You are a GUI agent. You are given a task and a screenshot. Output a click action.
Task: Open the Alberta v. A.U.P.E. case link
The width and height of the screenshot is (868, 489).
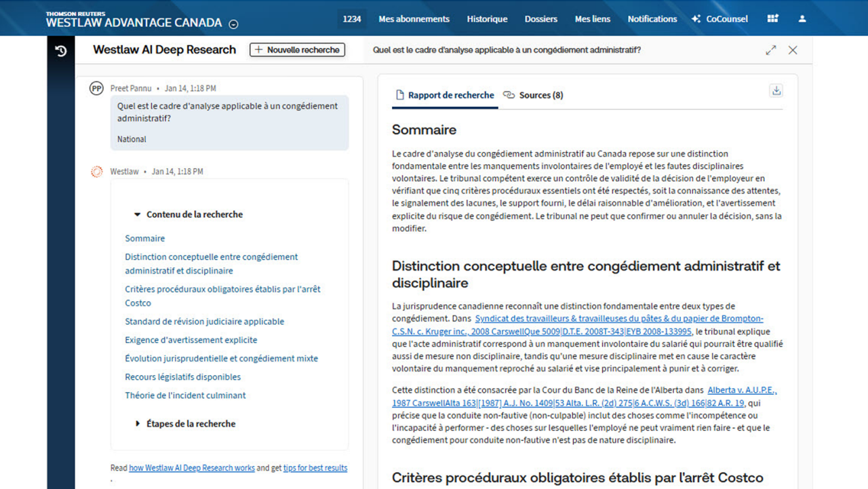(x=742, y=391)
